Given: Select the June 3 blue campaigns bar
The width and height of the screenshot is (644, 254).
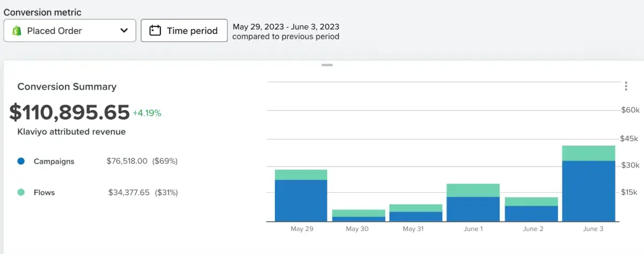Looking at the screenshot, I should pos(588,191).
